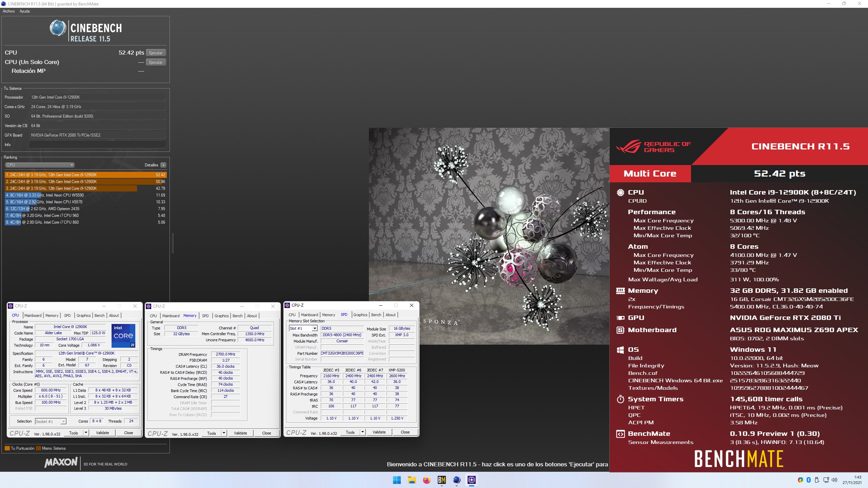Viewport: 868px width, 488px height.
Task: Click the Tools button in SPD CPU-Z window
Action: pos(350,432)
